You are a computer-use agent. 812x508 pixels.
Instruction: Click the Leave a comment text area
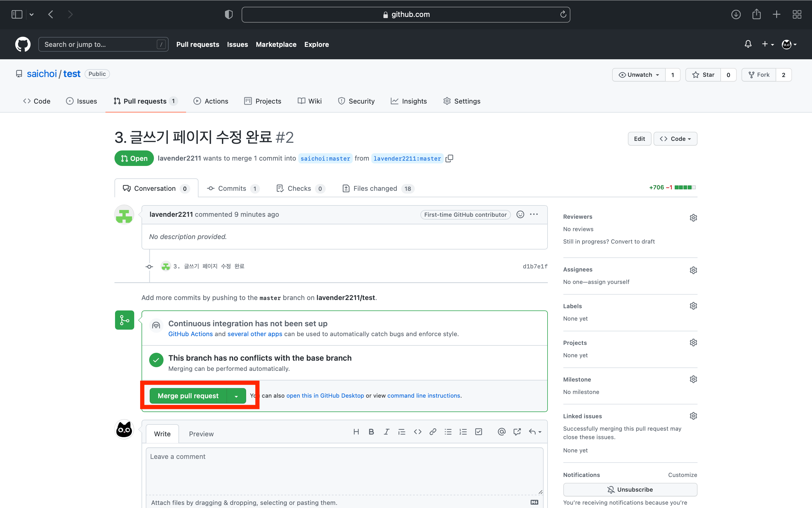pos(345,470)
